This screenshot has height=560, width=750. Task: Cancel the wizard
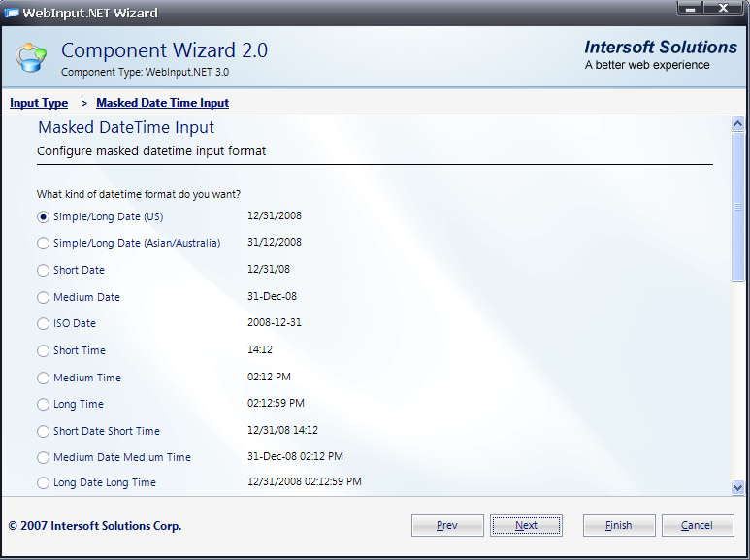698,525
